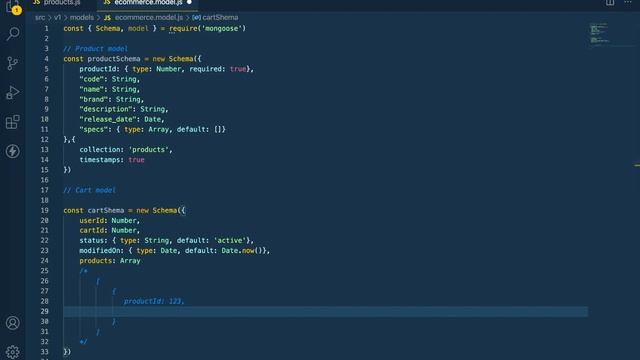The height and width of the screenshot is (360, 640).
Task: Open the editor More Actions menu
Action: click(628, 2)
